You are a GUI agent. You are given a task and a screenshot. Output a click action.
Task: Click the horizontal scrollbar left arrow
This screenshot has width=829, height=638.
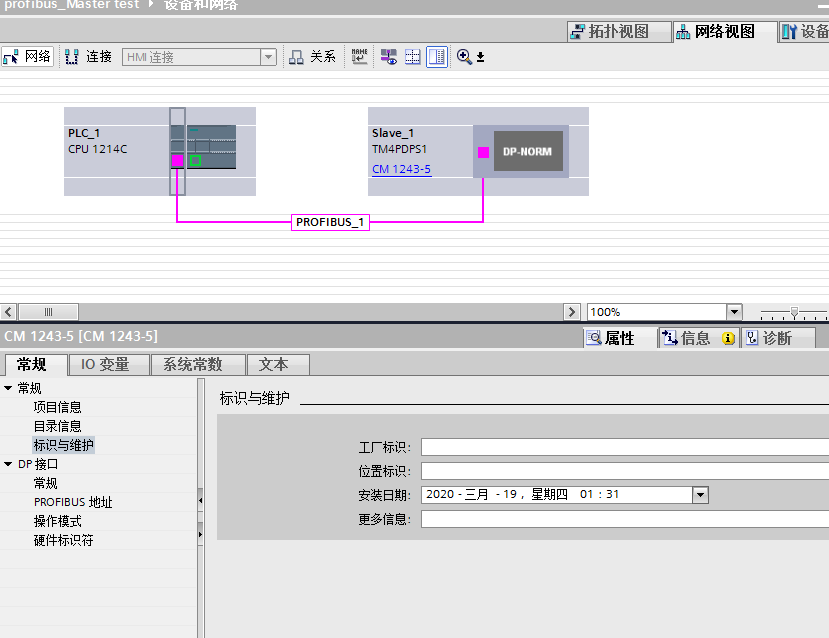point(8,312)
